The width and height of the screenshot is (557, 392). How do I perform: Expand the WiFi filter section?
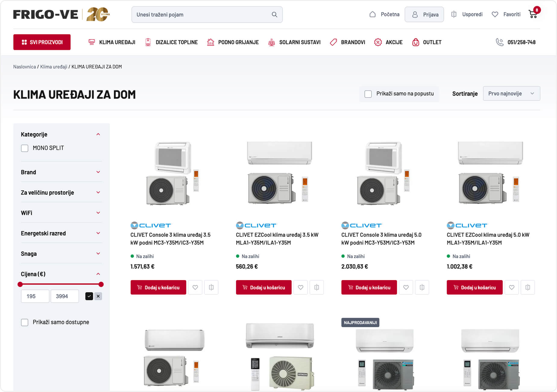(98, 213)
